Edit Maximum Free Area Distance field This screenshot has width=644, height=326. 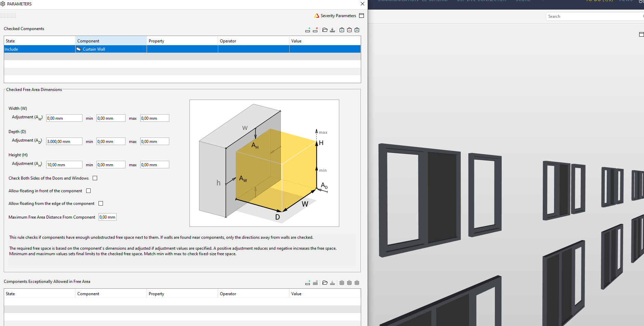pos(107,217)
